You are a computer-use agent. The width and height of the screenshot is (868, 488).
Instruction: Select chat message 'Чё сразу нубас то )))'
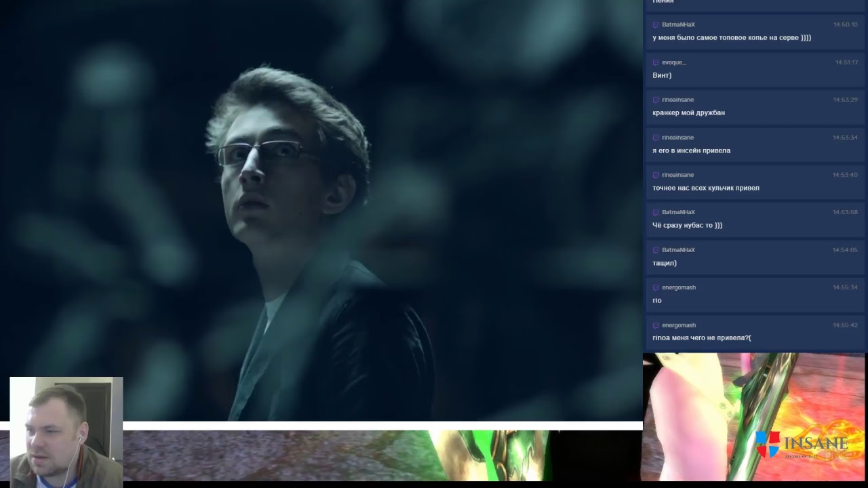pos(687,225)
